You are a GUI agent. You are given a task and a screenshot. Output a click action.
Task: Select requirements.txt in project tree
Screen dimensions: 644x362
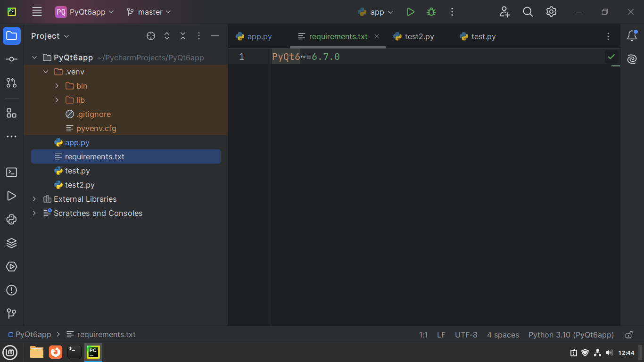126,156
